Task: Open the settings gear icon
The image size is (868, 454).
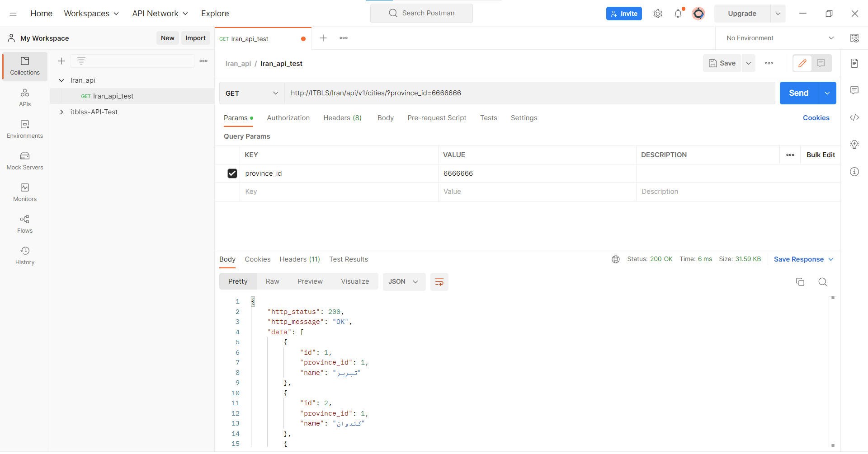Action: (658, 14)
